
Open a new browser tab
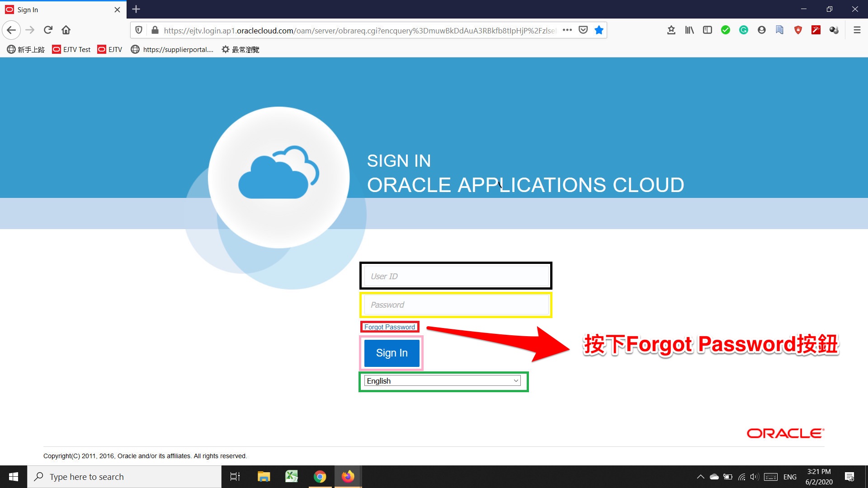coord(136,9)
